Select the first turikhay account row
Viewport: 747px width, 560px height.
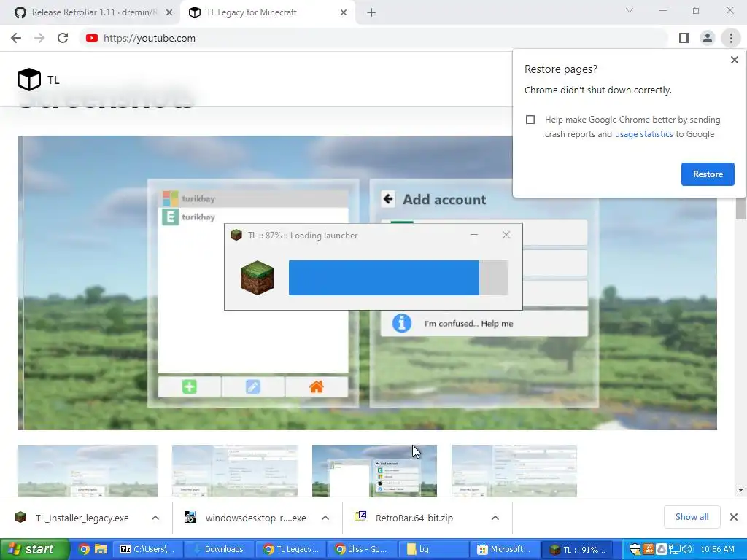coord(253,198)
